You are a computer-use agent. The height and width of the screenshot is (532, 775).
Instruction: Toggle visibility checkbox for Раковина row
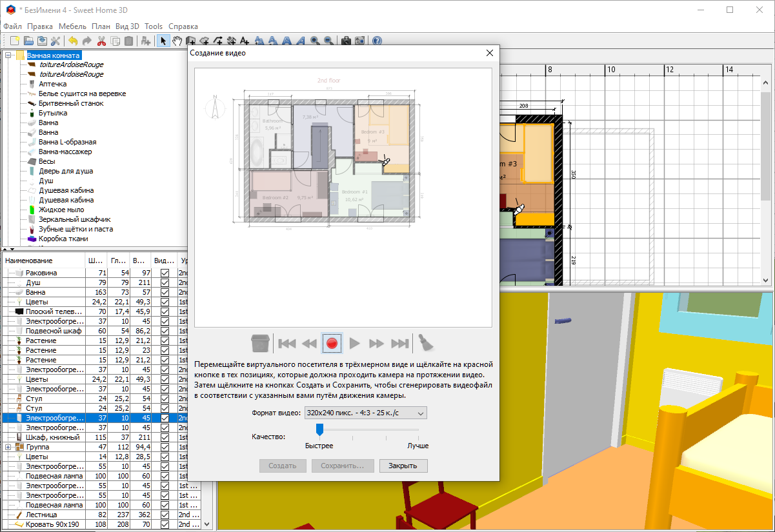(x=165, y=273)
